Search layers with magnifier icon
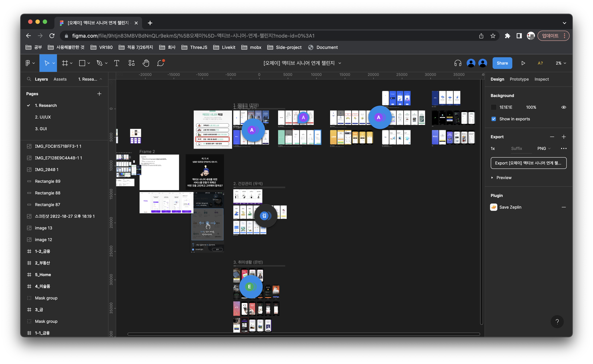The image size is (593, 364). click(x=29, y=79)
